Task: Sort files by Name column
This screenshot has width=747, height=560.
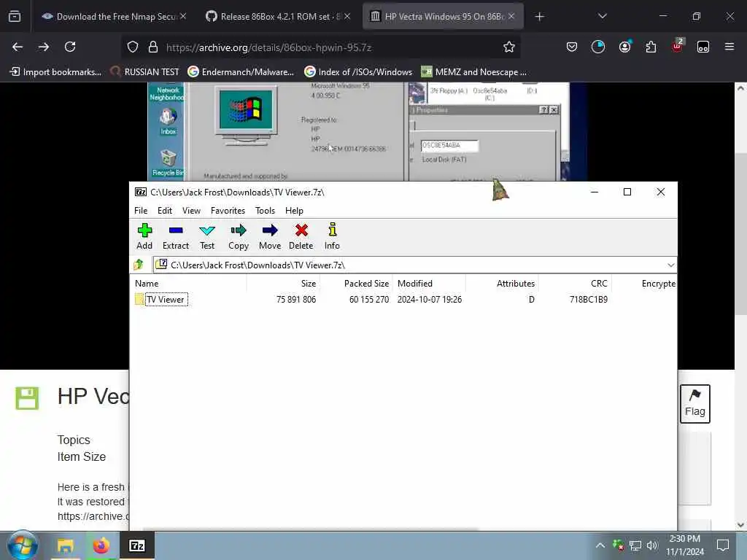Action: click(189, 284)
